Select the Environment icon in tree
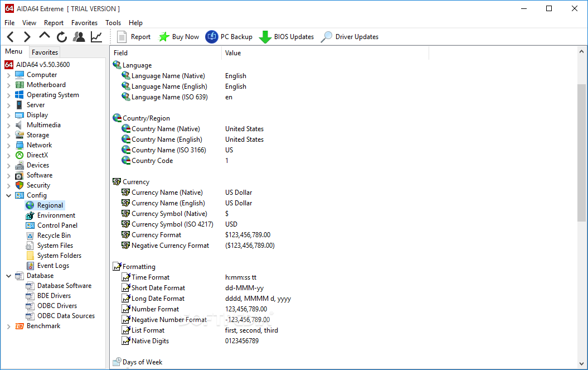 [30, 215]
